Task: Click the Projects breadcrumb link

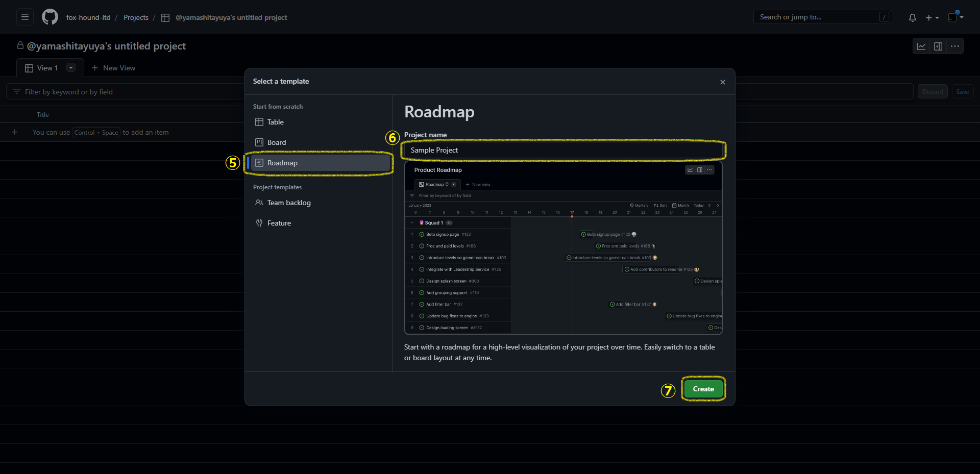Action: point(136,17)
